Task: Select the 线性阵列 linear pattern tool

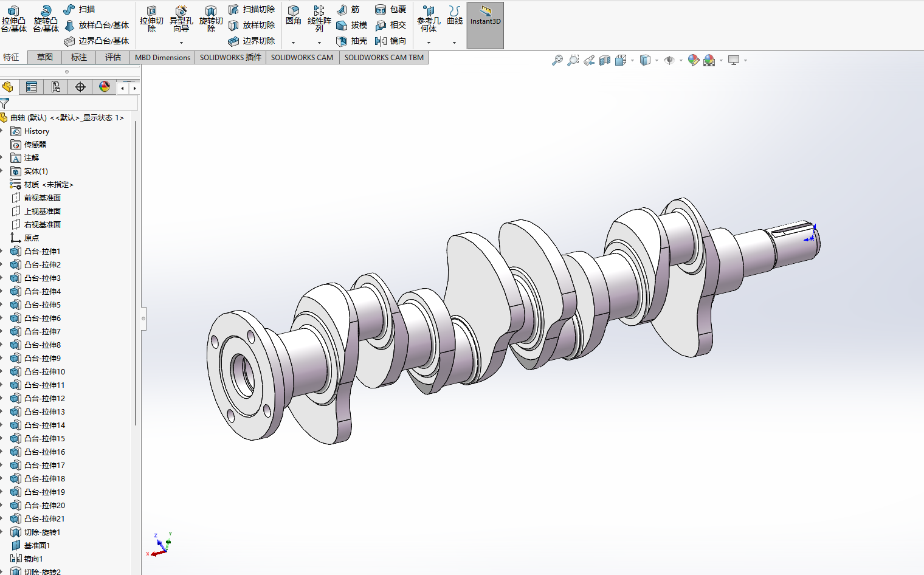Action: point(319,19)
